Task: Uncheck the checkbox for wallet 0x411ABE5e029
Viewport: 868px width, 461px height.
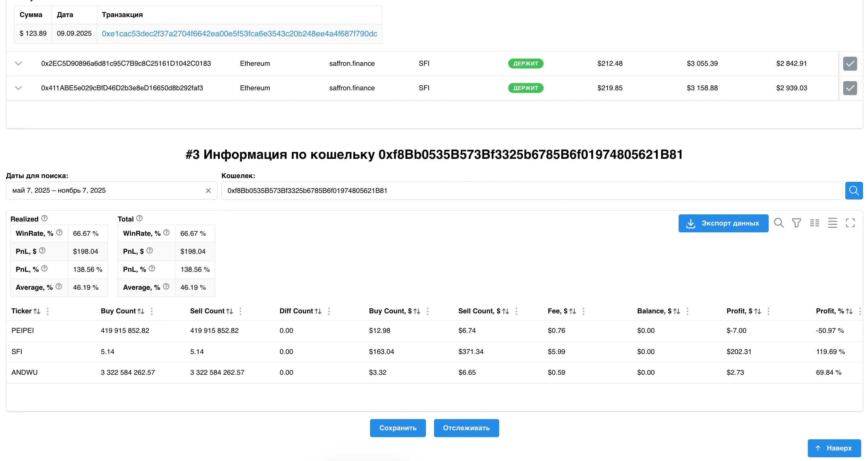Action: click(x=850, y=88)
